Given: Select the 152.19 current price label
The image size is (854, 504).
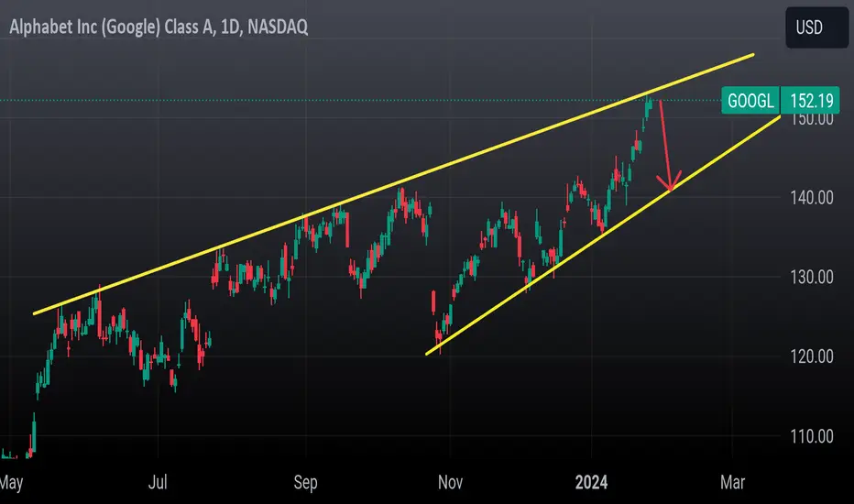Looking at the screenshot, I should [x=810, y=101].
